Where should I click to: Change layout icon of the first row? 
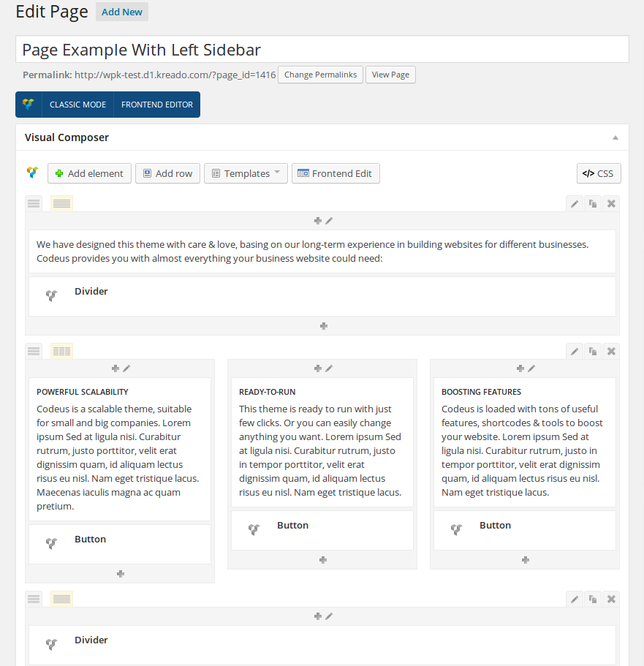pos(62,204)
